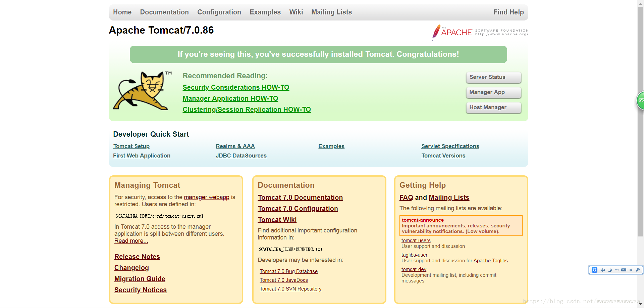The image size is (644, 308).
Task: Open Servlet Specifications link
Action: coord(450,146)
